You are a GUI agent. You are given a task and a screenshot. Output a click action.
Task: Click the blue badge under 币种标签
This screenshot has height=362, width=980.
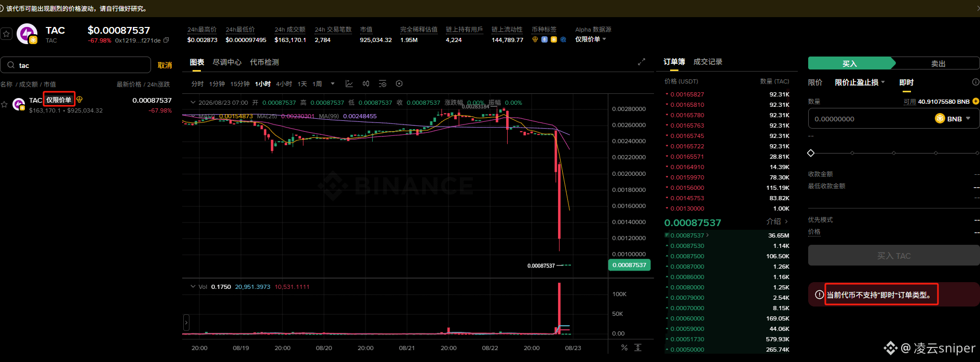tap(545, 39)
